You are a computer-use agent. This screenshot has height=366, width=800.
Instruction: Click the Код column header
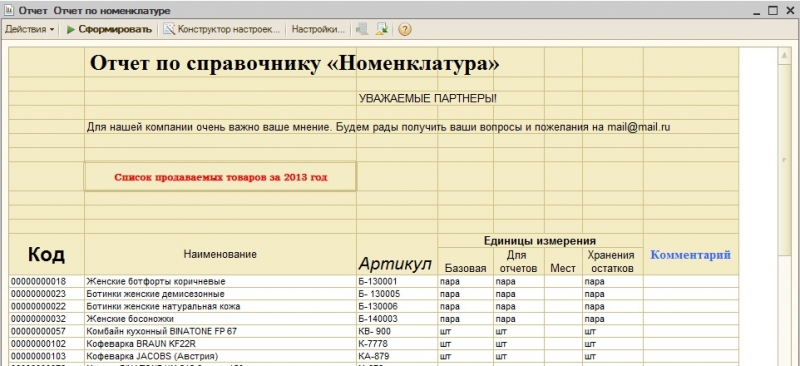click(46, 254)
